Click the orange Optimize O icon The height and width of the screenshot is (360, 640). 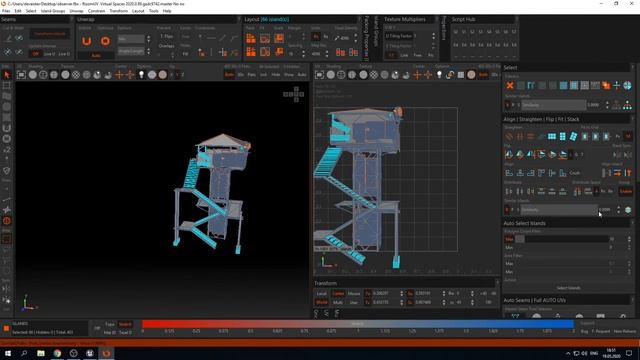pos(105,41)
